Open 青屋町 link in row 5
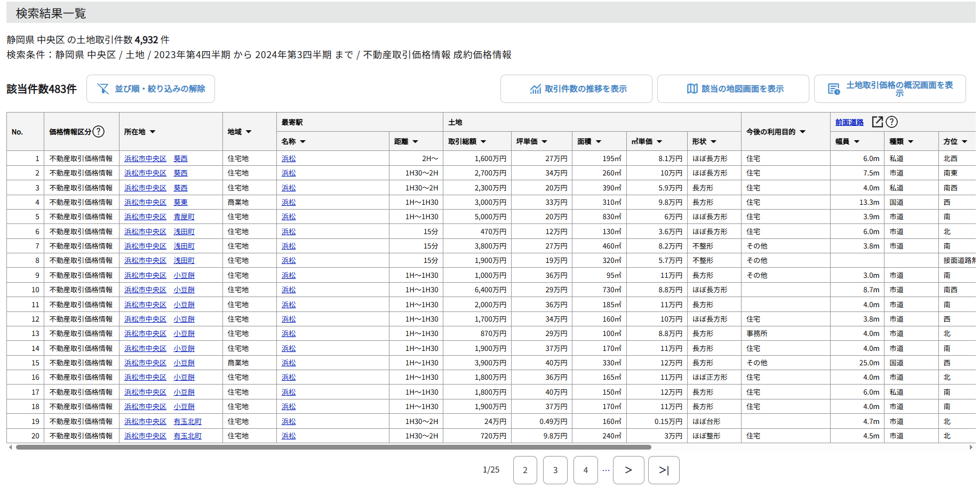The image size is (980, 488). pos(184,217)
